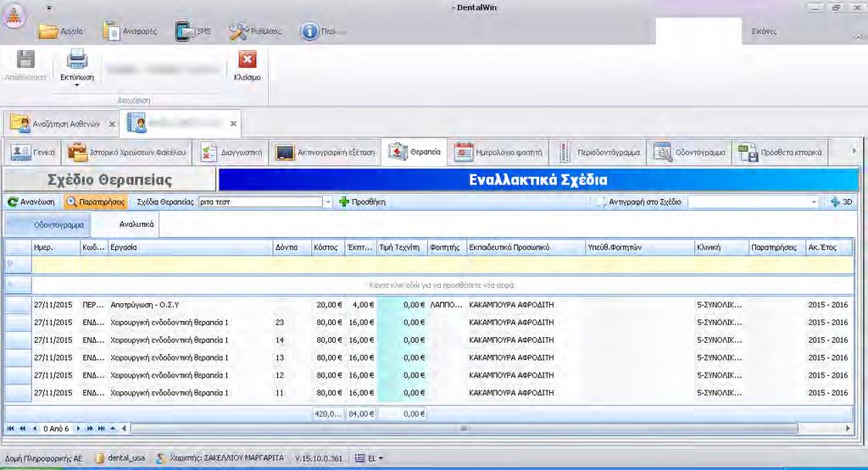This screenshot has height=470, width=868.
Task: Click the 3D view button
Action: tap(842, 202)
